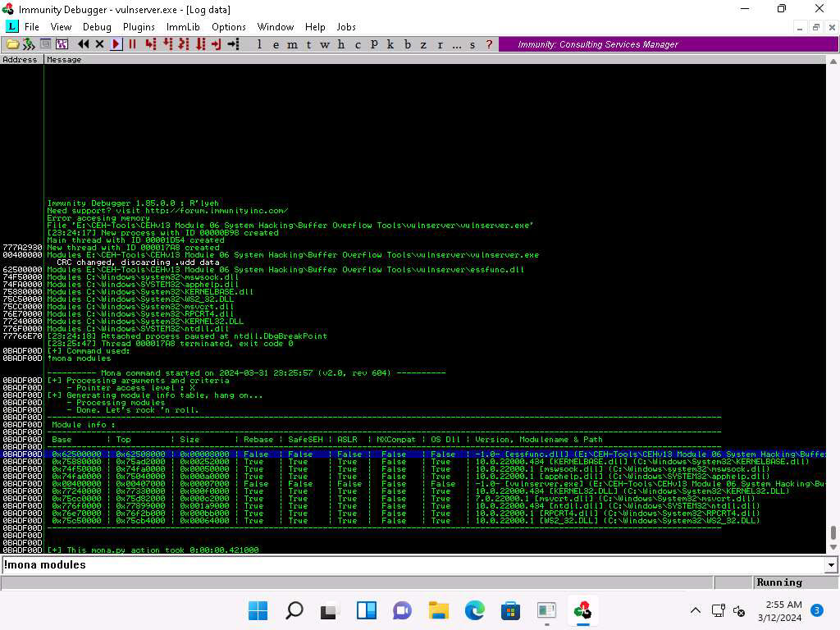
Task: Open File Explorer from the taskbar
Action: click(x=439, y=610)
